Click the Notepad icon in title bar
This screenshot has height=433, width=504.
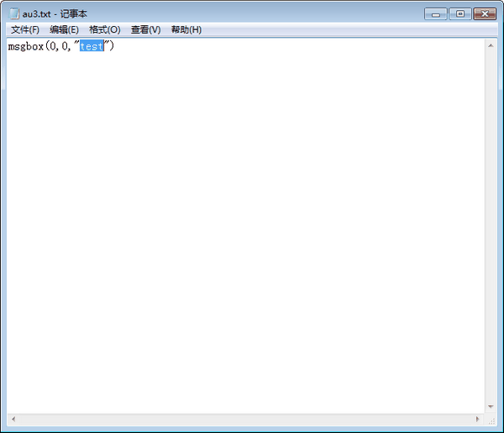13,13
